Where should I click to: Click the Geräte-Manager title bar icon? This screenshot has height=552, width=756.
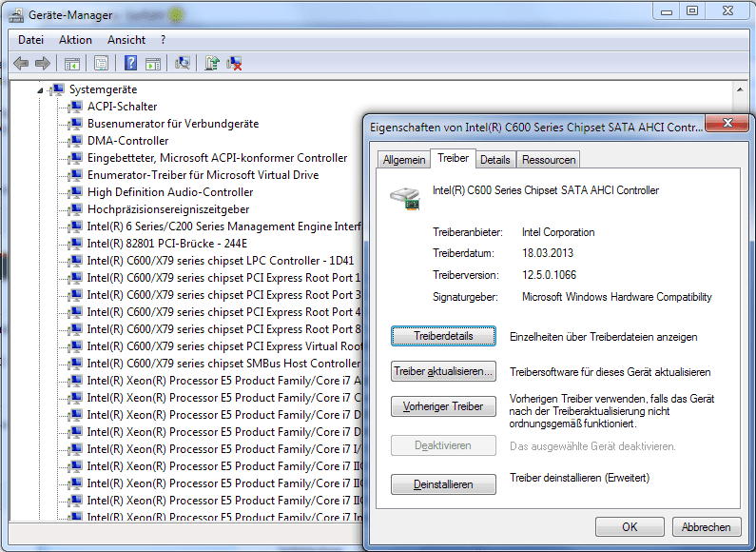[15, 15]
